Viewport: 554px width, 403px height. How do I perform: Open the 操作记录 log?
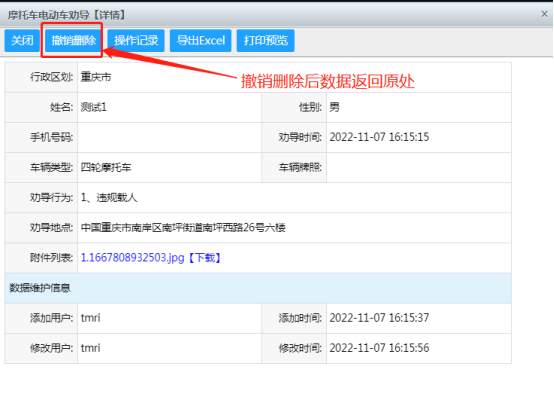point(136,41)
